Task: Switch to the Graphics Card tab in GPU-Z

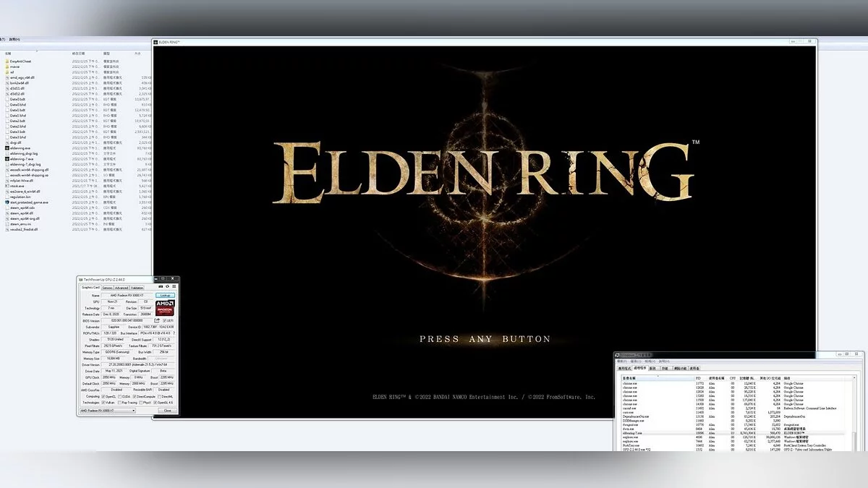Action: [90, 288]
